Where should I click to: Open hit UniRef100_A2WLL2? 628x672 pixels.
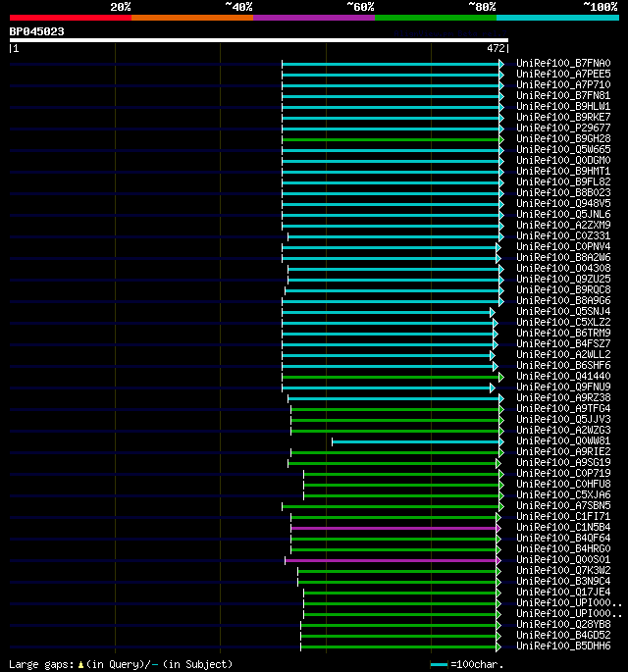pos(563,354)
